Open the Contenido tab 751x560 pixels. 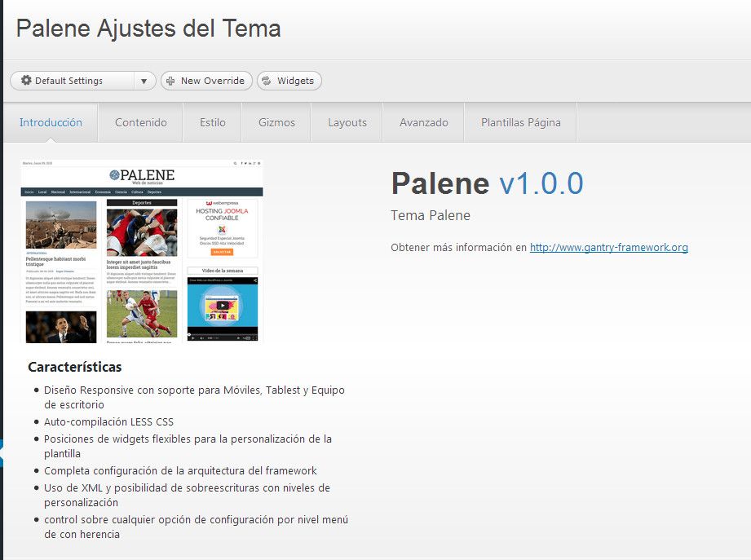(141, 122)
